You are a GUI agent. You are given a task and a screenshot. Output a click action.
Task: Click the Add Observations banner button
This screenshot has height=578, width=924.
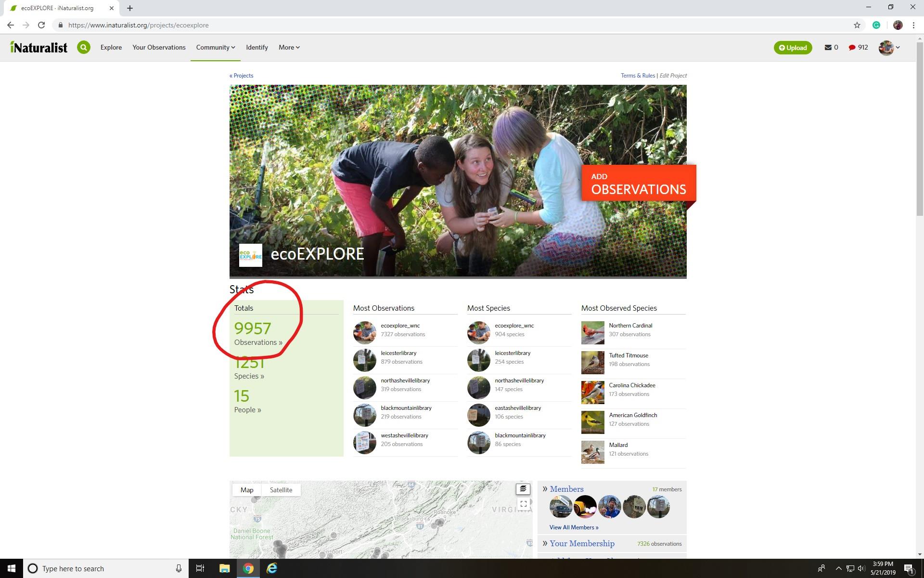coord(639,184)
